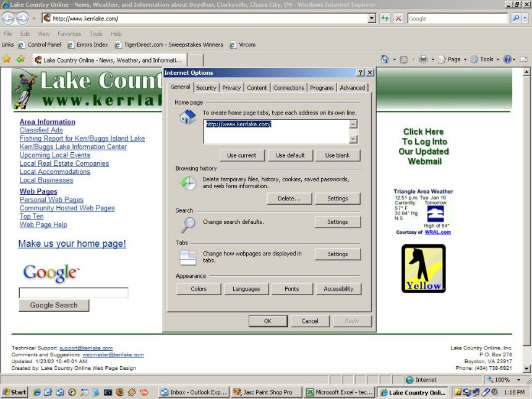Click the Google search field on webpage

(74, 293)
